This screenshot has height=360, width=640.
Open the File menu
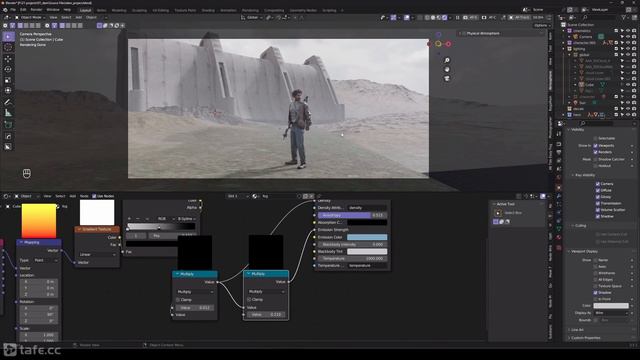[x=13, y=10]
